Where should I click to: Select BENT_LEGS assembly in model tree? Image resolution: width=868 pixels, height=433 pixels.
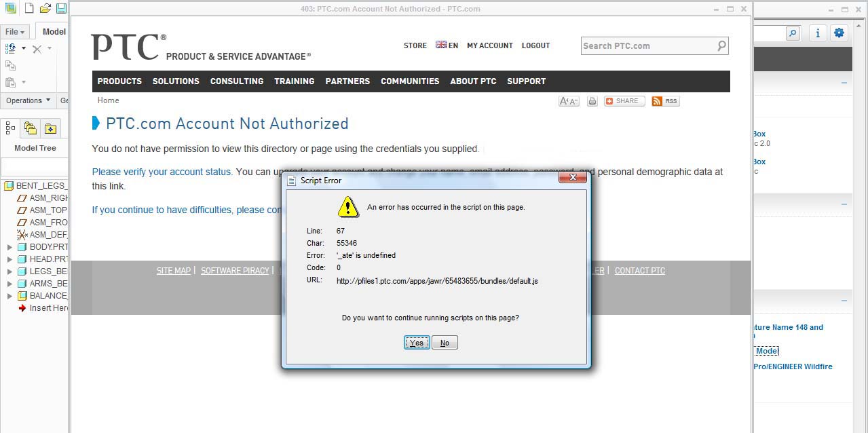[35, 185]
